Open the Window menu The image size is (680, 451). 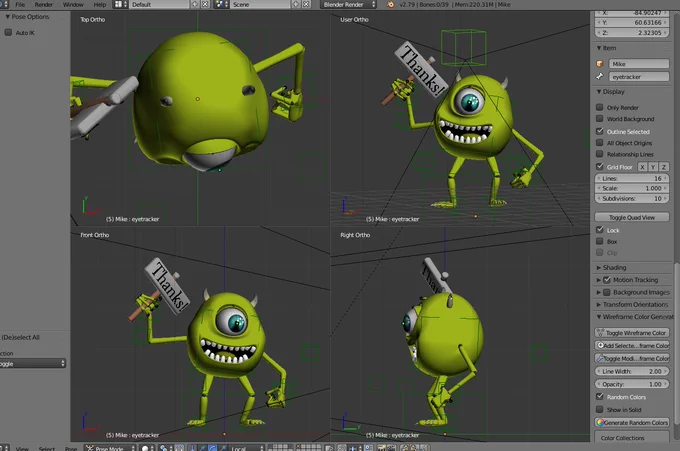pyautogui.click(x=73, y=4)
